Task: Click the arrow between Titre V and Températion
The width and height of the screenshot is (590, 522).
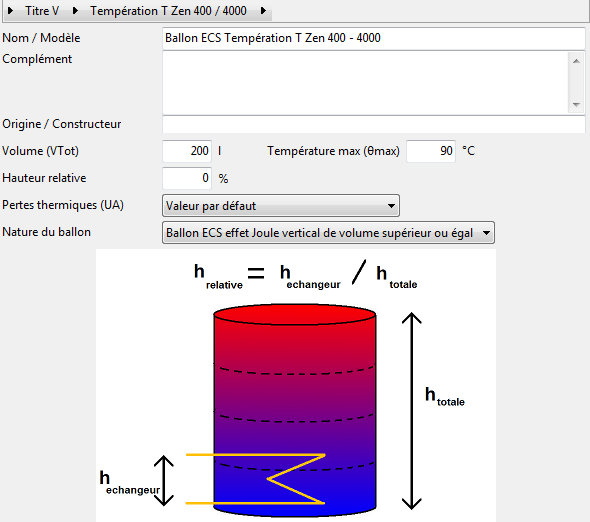Action: tap(75, 11)
